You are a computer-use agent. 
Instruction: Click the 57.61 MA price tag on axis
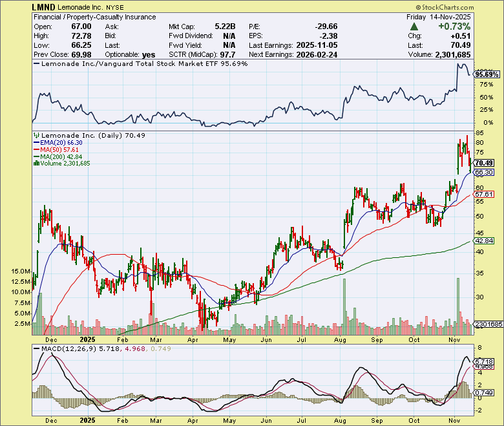pyautogui.click(x=484, y=195)
